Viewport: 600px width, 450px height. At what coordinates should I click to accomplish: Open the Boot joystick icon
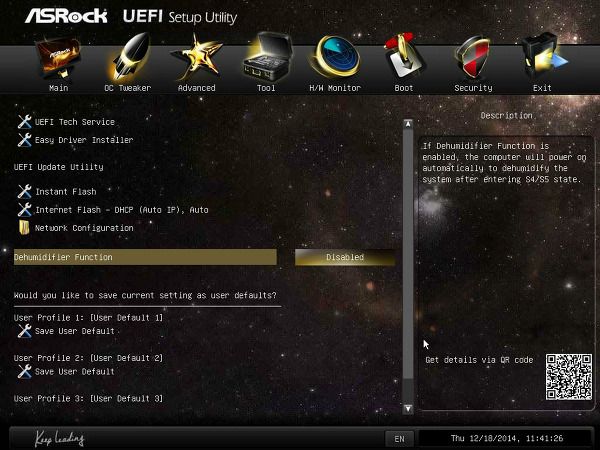(x=403, y=57)
